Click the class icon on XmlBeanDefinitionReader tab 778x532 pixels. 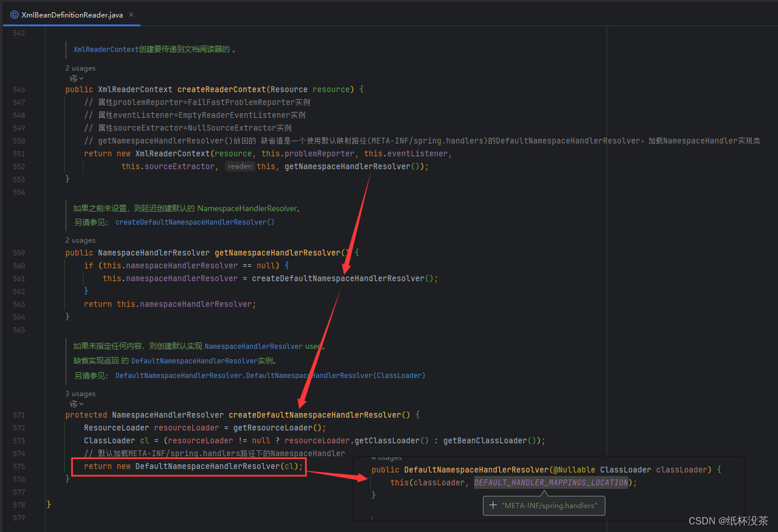[15, 15]
